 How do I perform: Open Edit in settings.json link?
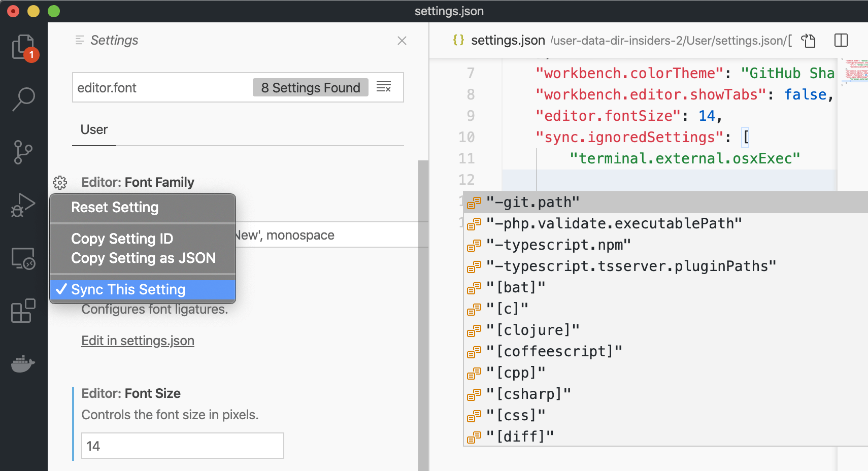point(138,341)
